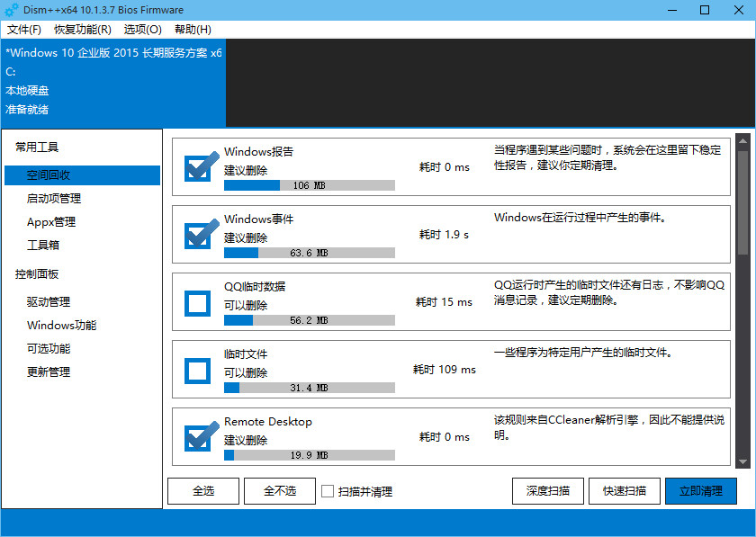756x537 pixels.
Task: Select 启动项管理 in the sidebar
Action: pyautogui.click(x=54, y=199)
